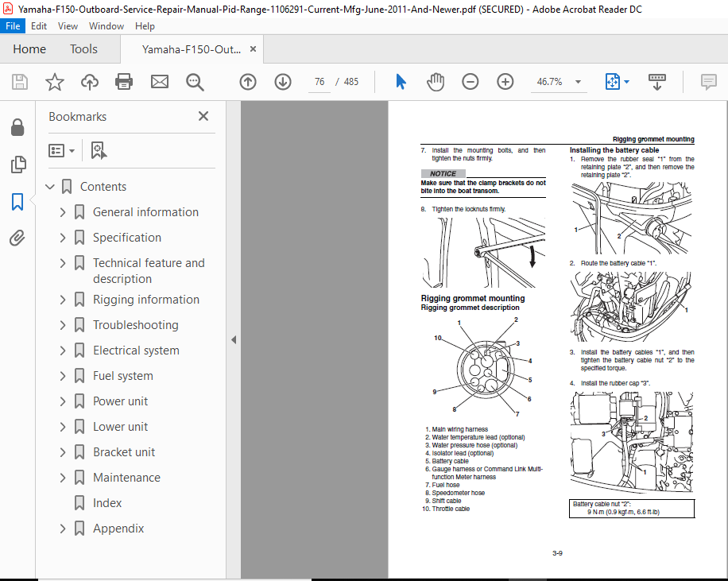Jump to Index bookmark
Image resolution: width=728 pixels, height=581 pixels.
tap(107, 503)
